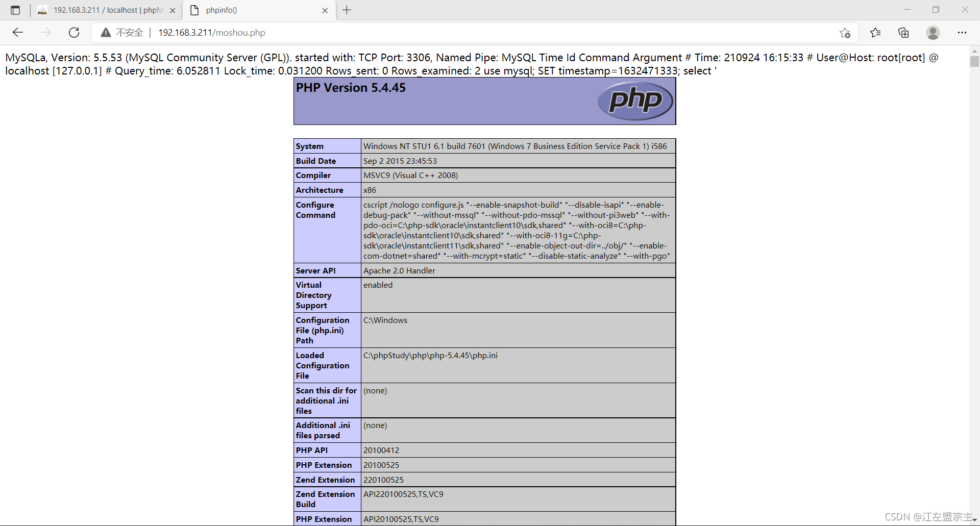This screenshot has height=526, width=980.
Task: Click the API220100525,TS,VC9 value
Action: pos(403,494)
